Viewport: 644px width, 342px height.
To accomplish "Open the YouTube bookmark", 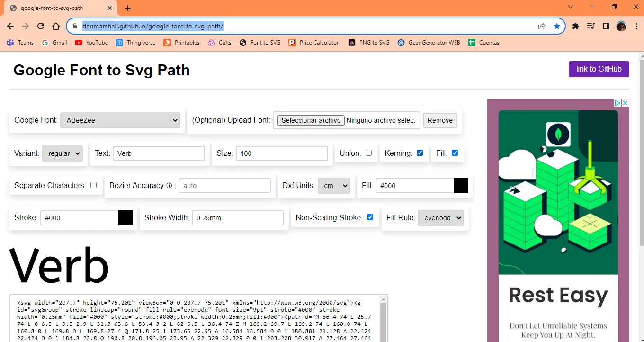I will (x=91, y=43).
